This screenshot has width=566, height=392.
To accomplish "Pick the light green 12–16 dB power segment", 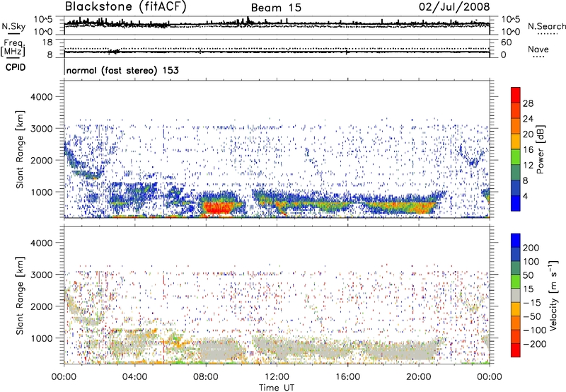I will 516,157.
